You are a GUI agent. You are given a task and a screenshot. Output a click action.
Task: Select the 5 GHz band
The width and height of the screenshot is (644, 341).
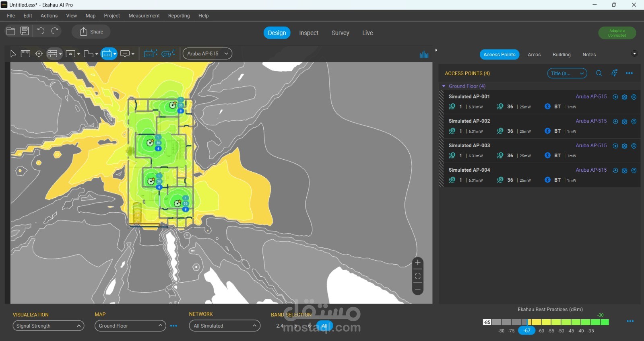[x=296, y=326]
